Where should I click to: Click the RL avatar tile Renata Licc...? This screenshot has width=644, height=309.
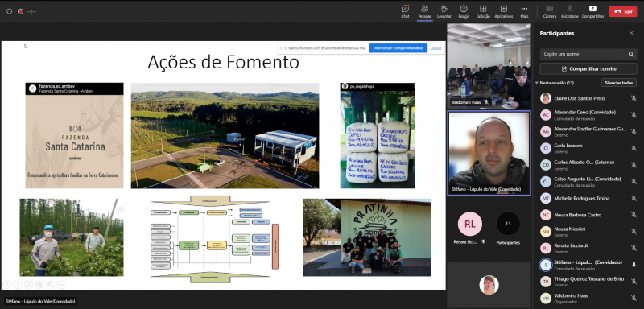click(x=470, y=224)
